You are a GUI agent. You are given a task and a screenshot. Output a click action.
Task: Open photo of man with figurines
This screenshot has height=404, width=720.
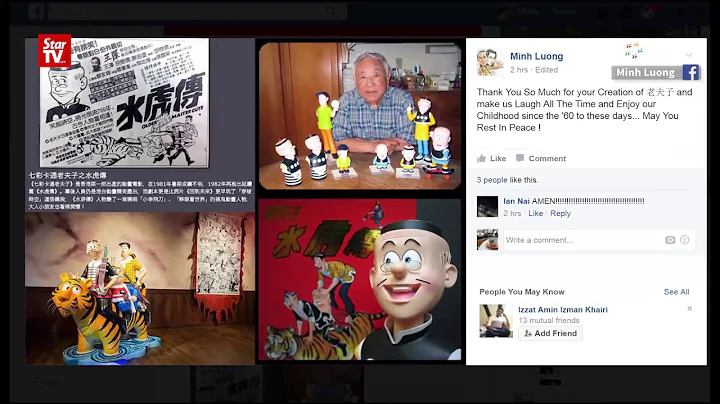click(x=360, y=116)
